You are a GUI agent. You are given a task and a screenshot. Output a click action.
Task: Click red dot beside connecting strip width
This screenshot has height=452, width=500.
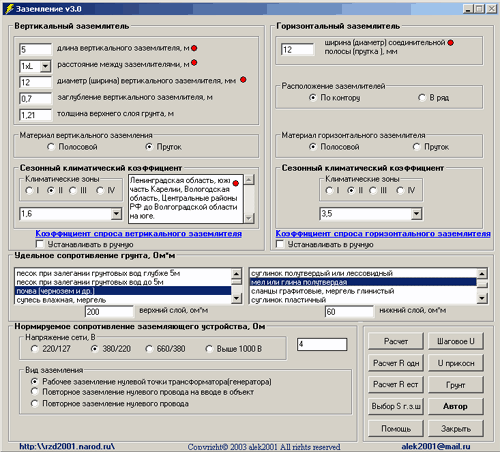pos(450,43)
